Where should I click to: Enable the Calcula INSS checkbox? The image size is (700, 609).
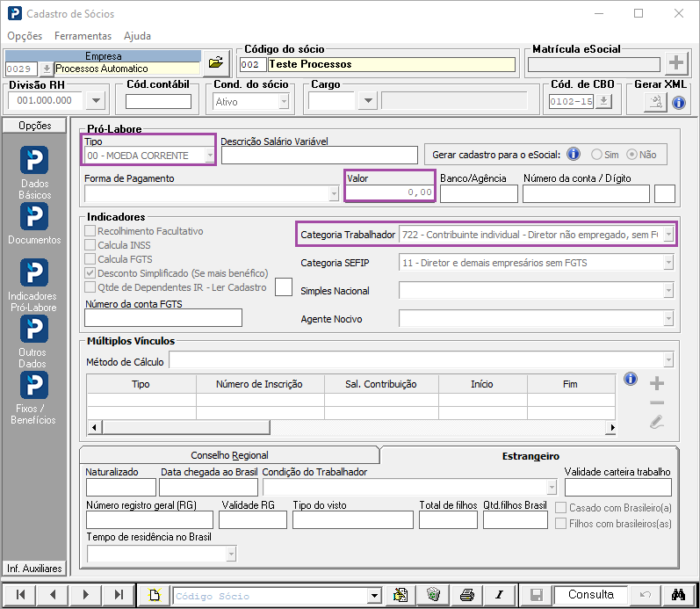click(x=90, y=245)
